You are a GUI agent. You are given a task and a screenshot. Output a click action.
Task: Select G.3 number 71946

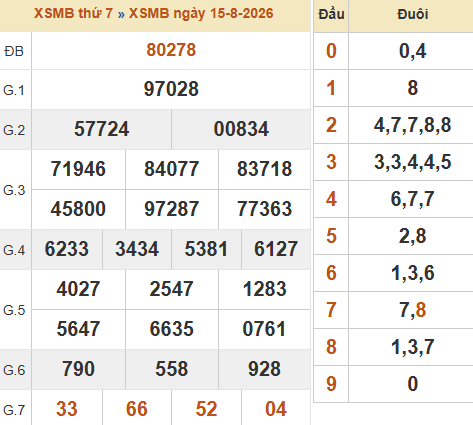click(x=78, y=169)
